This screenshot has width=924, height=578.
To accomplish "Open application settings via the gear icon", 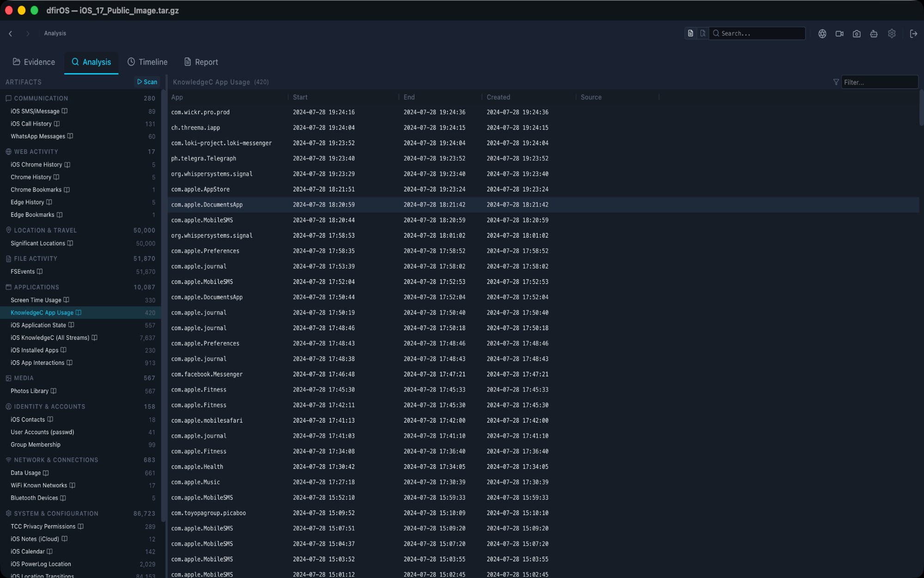I will 892,33.
